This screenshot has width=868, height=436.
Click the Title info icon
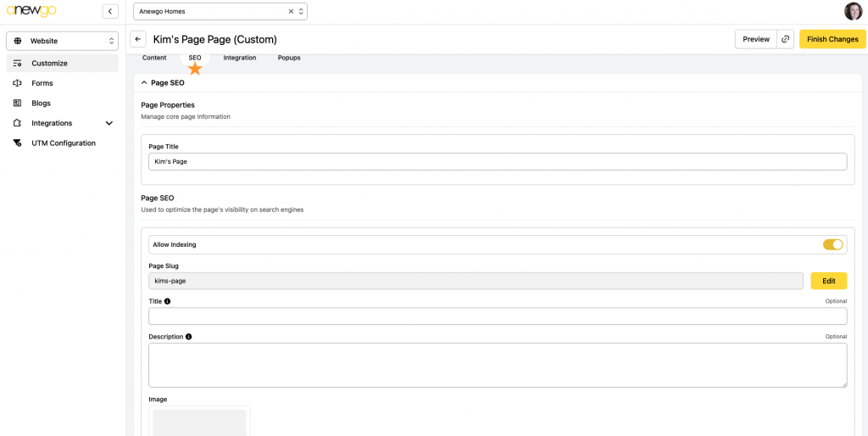168,301
